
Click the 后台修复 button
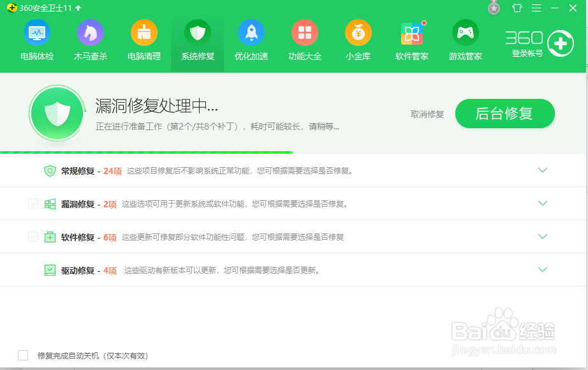(x=504, y=114)
